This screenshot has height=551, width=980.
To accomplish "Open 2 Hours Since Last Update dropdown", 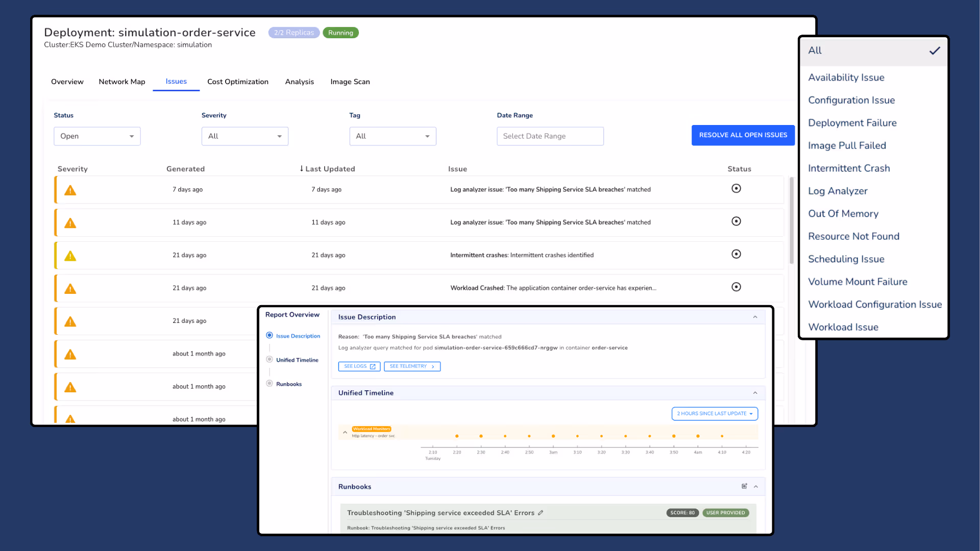I will [x=715, y=414].
